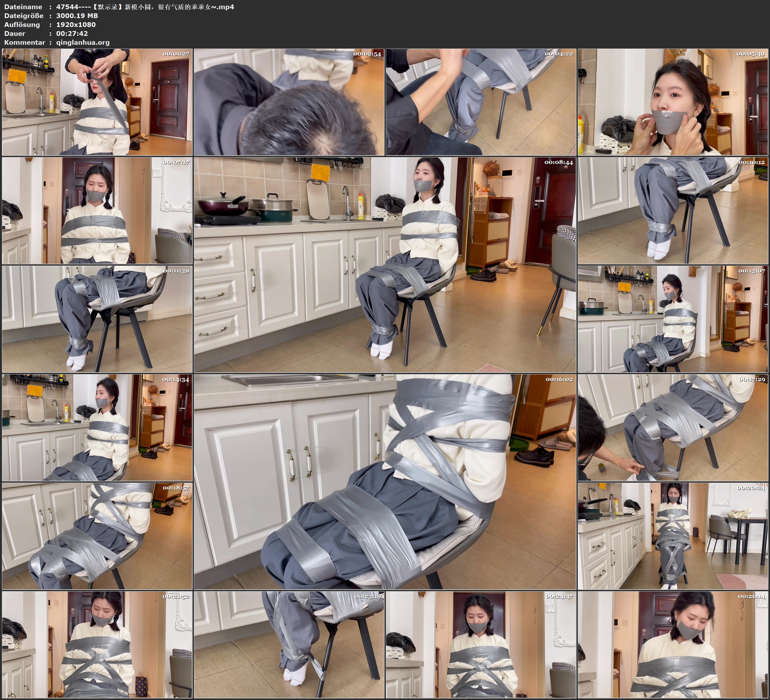770x700 pixels.
Task: Open the frame at 00:11:39
Action: [97, 319]
